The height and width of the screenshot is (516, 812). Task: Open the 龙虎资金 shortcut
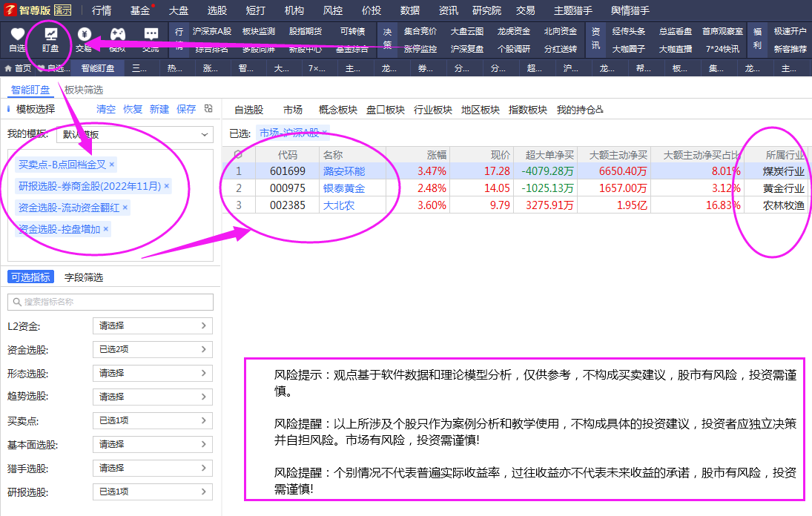tap(514, 32)
